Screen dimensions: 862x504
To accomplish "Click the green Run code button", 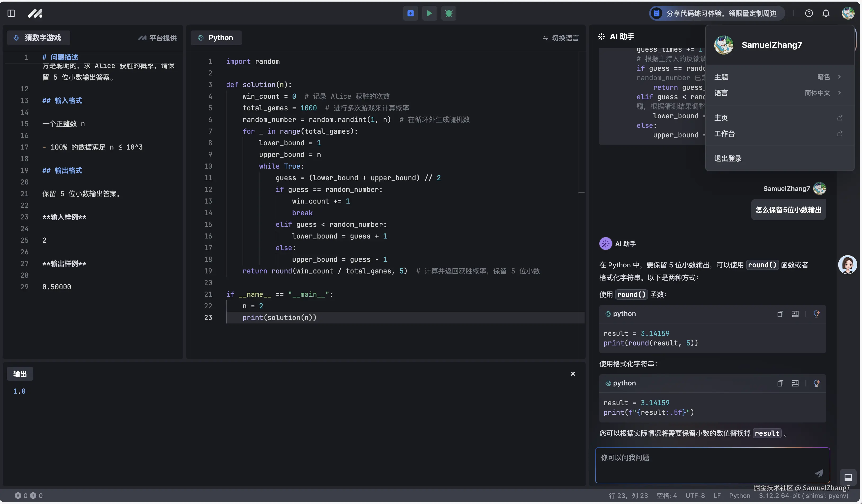I will tap(429, 13).
